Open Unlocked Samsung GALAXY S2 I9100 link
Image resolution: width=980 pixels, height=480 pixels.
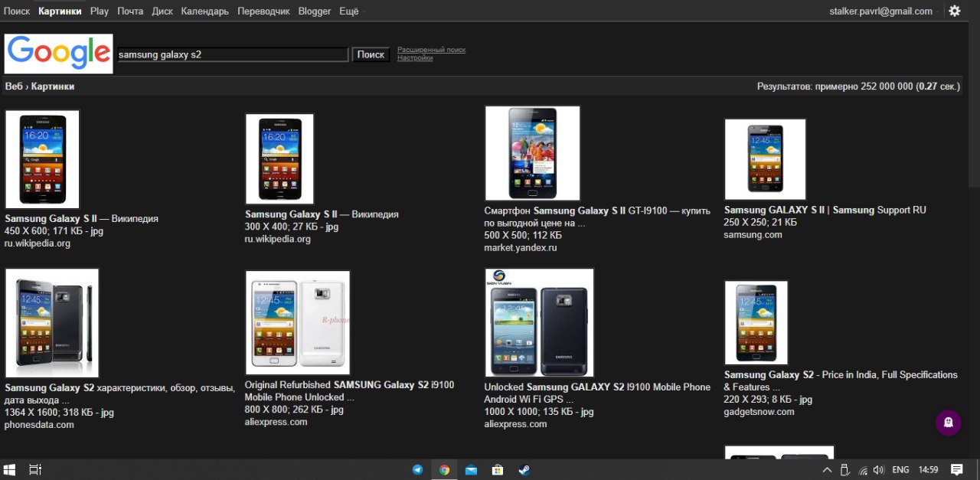[597, 393]
